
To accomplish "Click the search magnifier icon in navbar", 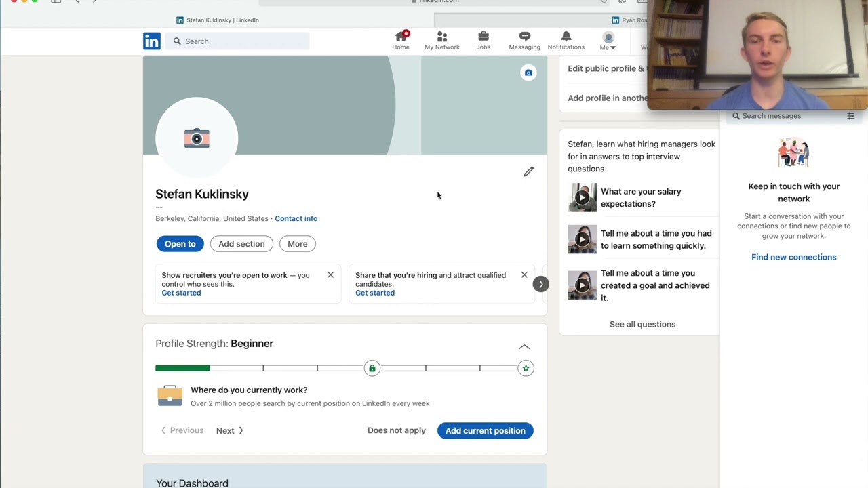I will (177, 41).
